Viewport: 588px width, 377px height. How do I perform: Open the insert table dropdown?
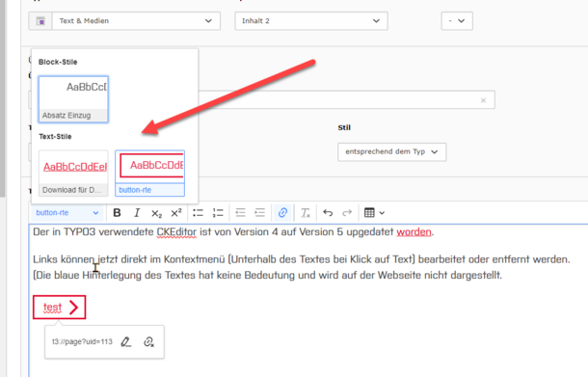pos(374,213)
